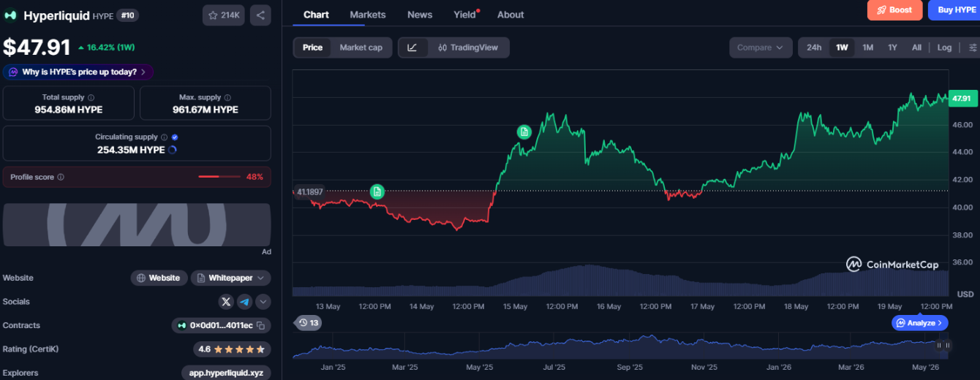Open the About tab
Screen dimensions: 980x380
pos(510,15)
